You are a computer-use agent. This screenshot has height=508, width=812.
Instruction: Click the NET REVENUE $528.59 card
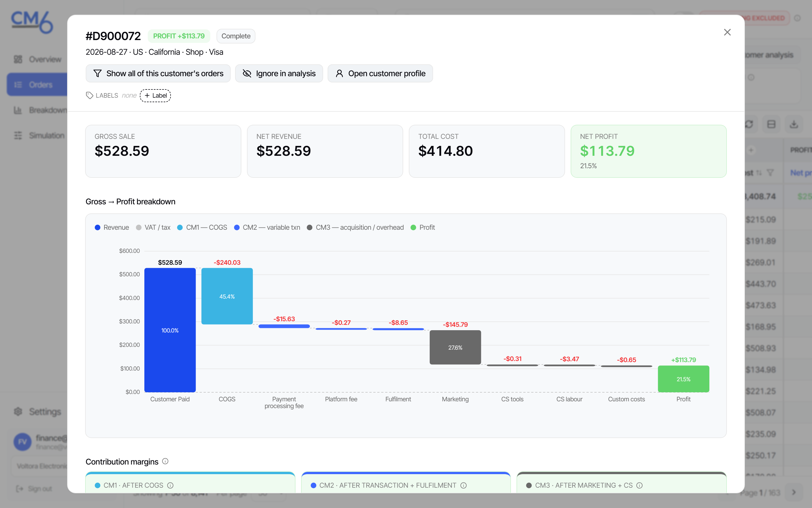pos(325,151)
